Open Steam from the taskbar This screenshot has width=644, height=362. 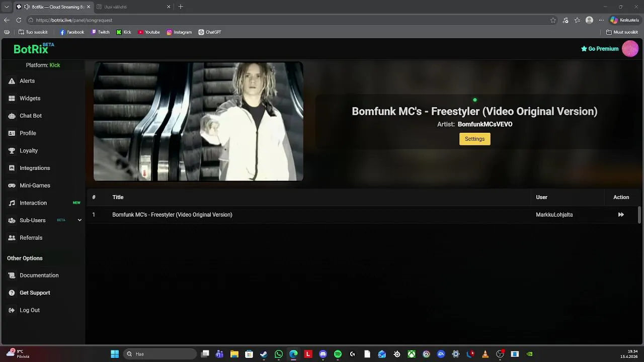click(264, 354)
